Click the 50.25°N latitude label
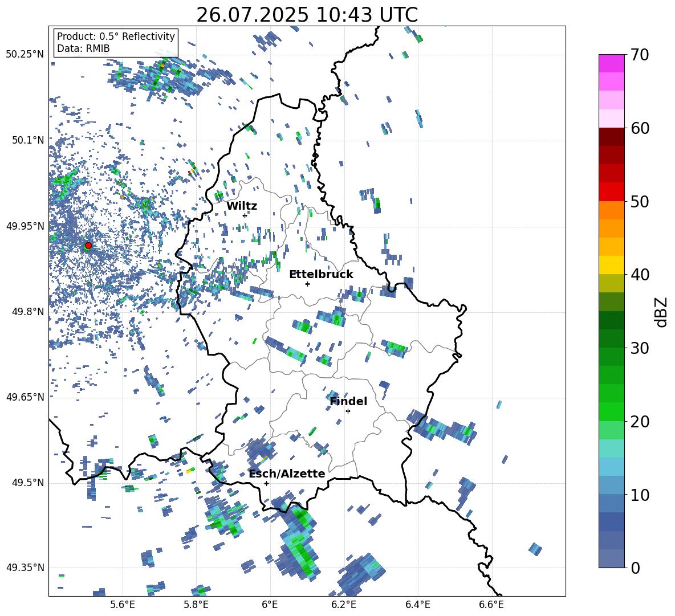This screenshot has height=616, width=675. click(25, 55)
